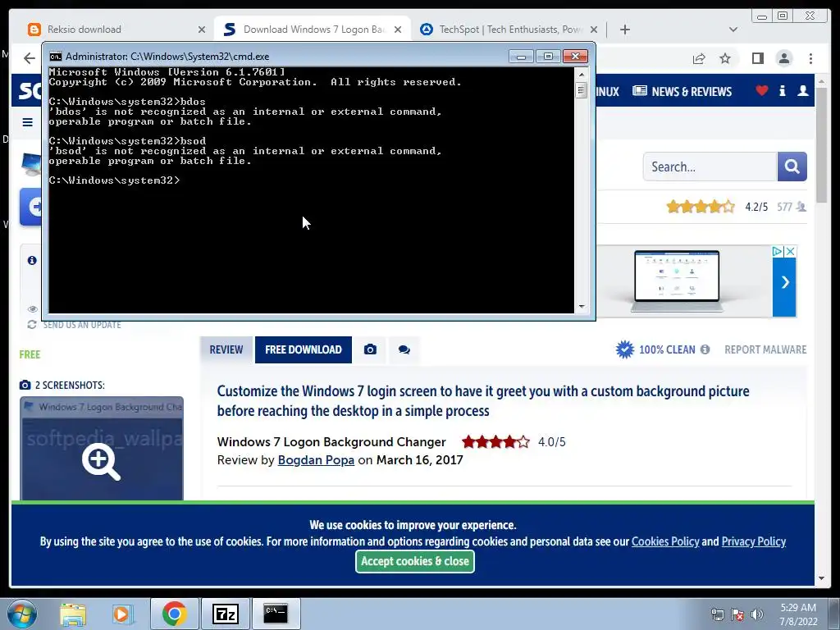
Task: Open Action Center flag icon
Action: click(x=737, y=614)
